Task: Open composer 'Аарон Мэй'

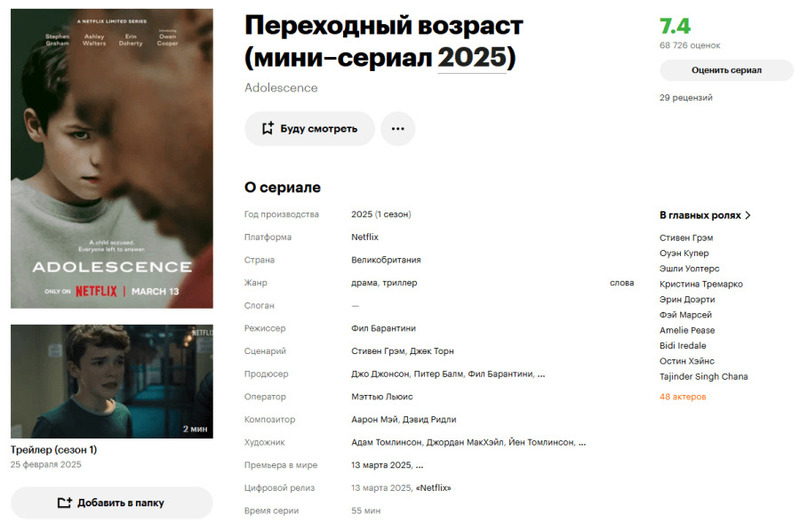Action: pyautogui.click(x=374, y=419)
